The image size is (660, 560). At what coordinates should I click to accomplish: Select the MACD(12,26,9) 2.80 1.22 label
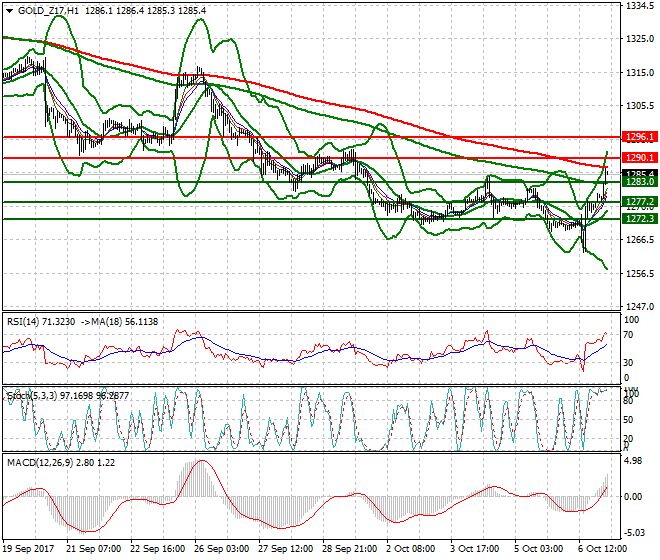coord(61,463)
